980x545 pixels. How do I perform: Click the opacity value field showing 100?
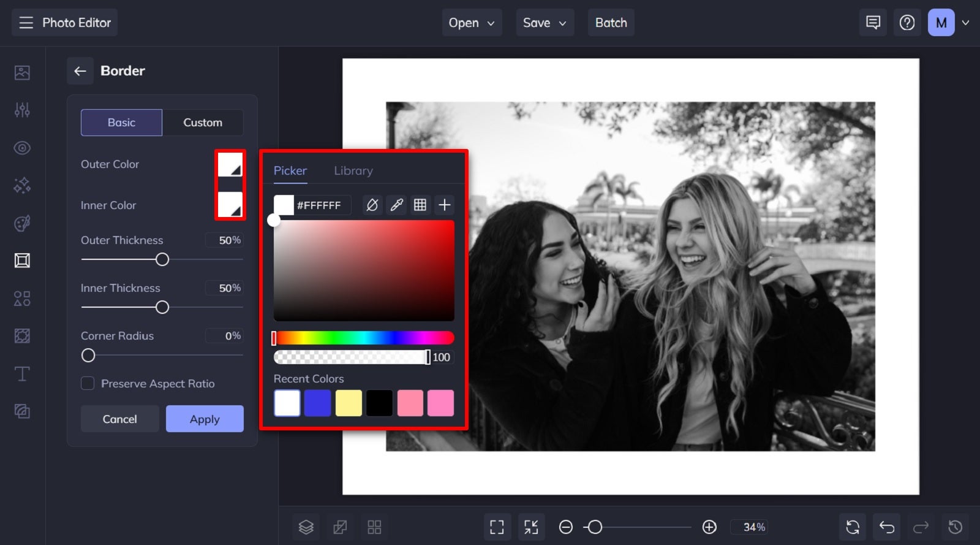[x=442, y=357]
